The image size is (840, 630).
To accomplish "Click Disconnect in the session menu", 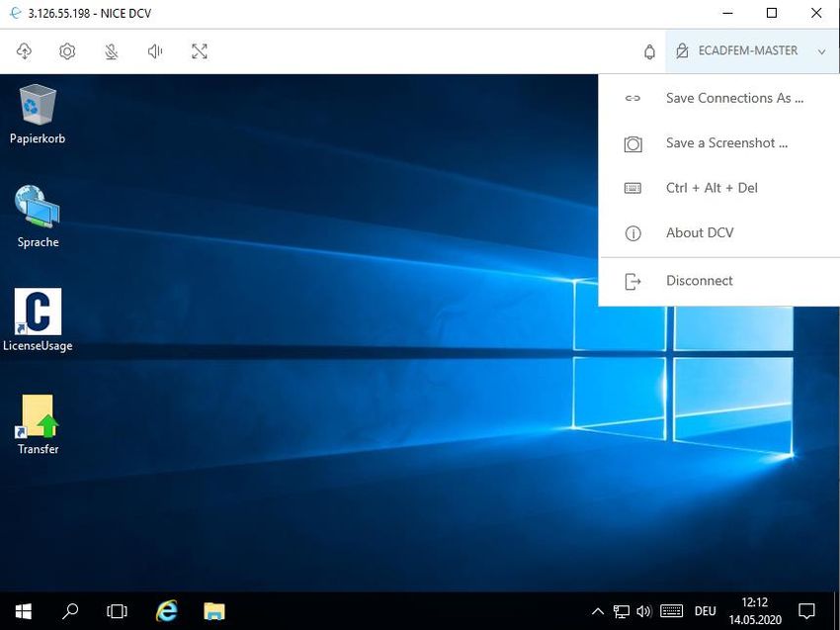I will tap(718, 281).
